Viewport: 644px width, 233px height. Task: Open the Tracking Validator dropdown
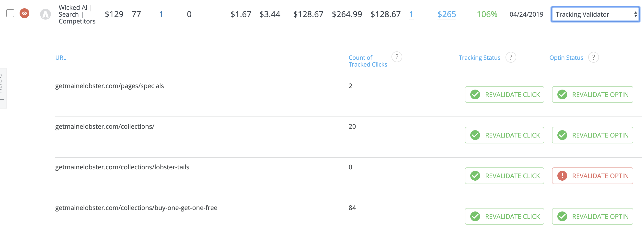(x=595, y=14)
